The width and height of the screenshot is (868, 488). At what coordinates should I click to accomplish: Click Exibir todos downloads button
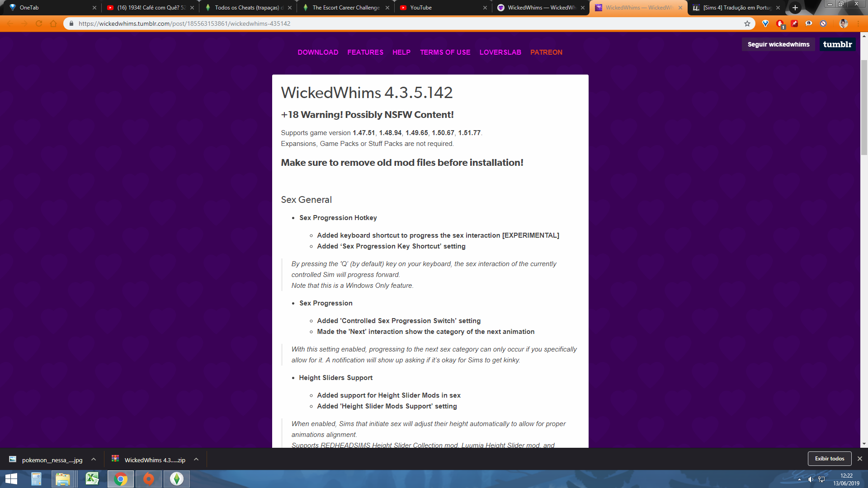coord(830,459)
